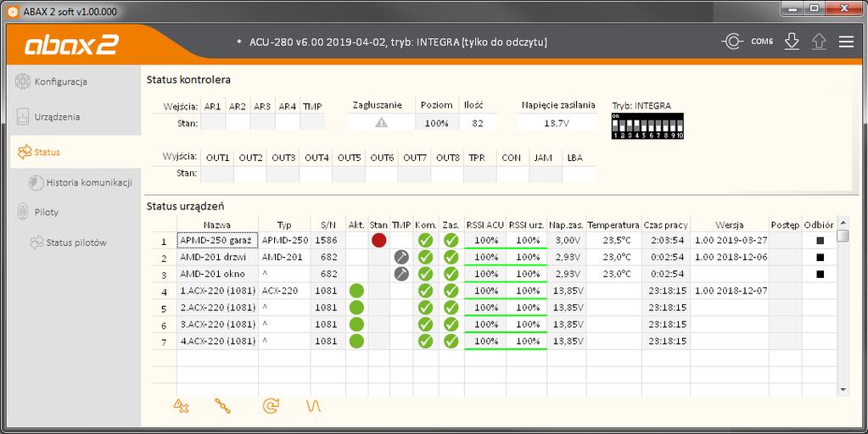Click the COM6 port label
Screen dimensions: 868x434
762,42
